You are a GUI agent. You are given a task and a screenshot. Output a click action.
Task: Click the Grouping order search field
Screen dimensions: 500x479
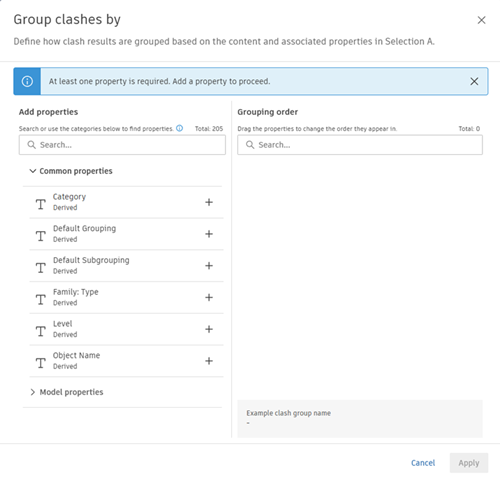click(x=360, y=145)
